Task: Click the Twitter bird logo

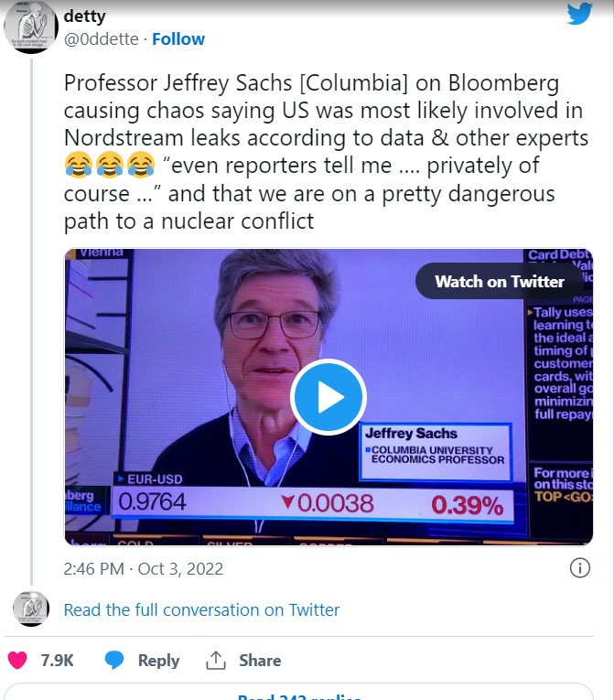Action: click(579, 16)
